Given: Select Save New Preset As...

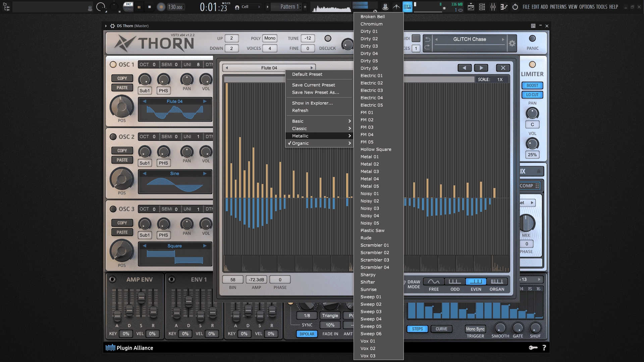Looking at the screenshot, I should [319, 92].
